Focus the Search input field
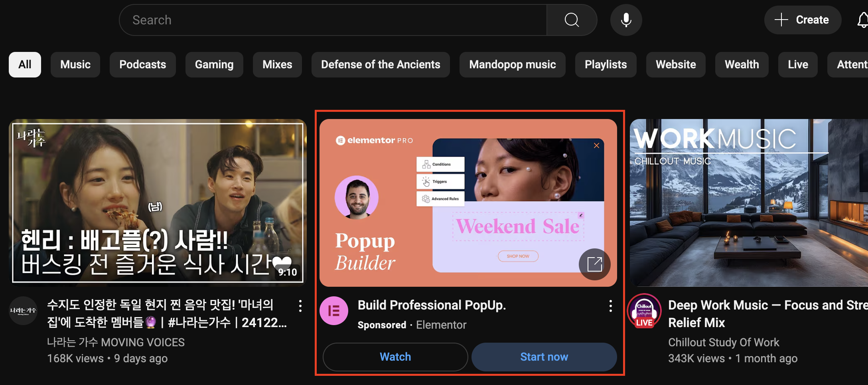 333,20
